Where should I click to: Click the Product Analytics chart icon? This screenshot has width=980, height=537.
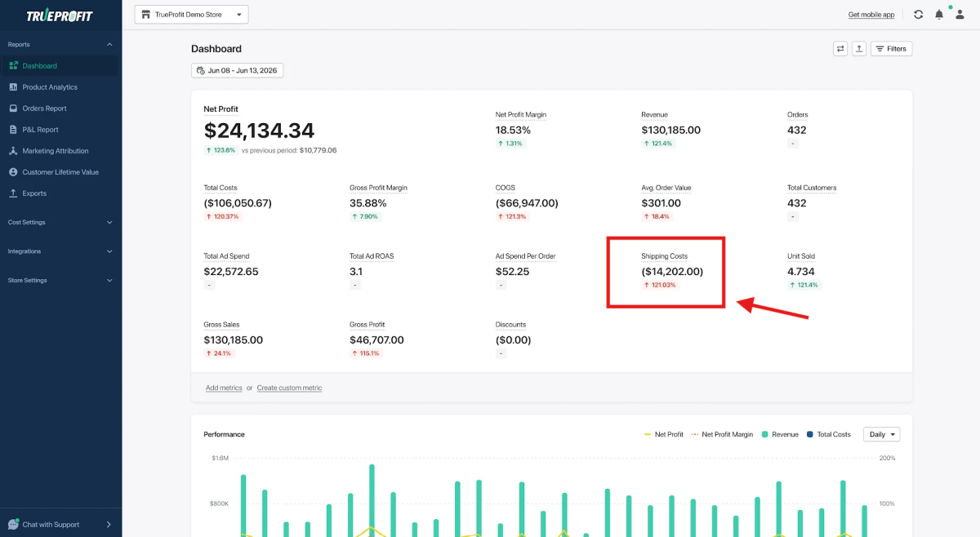coord(14,87)
